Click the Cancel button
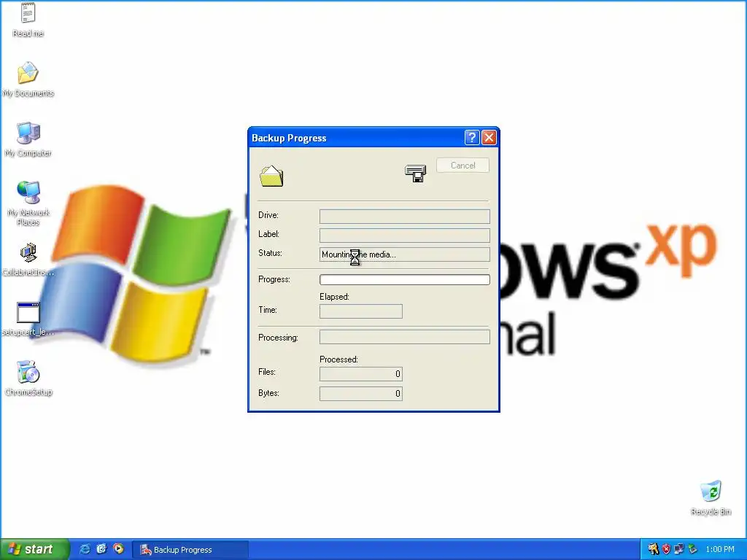 [462, 166]
